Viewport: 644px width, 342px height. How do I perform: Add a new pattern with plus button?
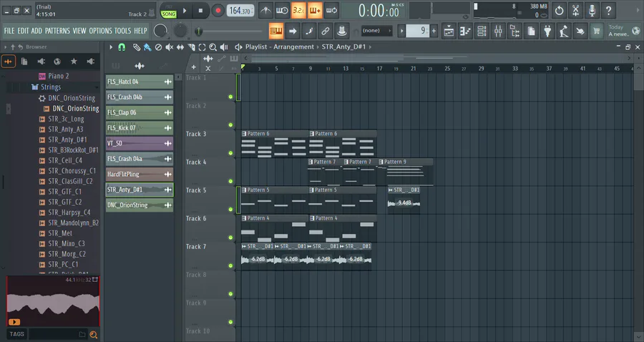[x=434, y=31]
